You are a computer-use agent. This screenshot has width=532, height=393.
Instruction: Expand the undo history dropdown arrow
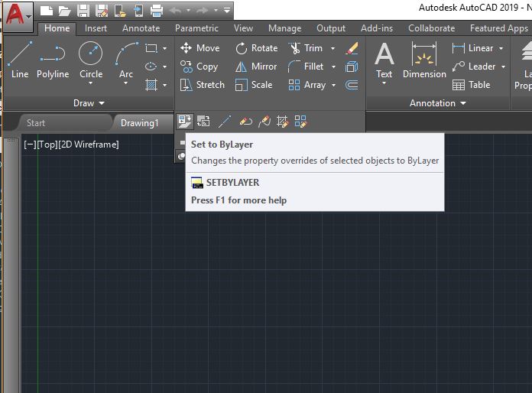[188, 11]
